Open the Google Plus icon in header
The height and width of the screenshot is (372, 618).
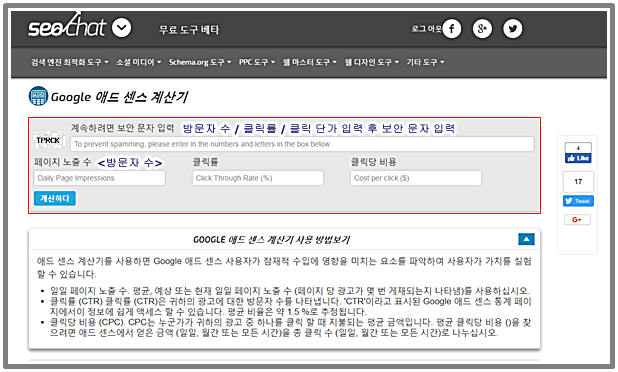(x=482, y=29)
